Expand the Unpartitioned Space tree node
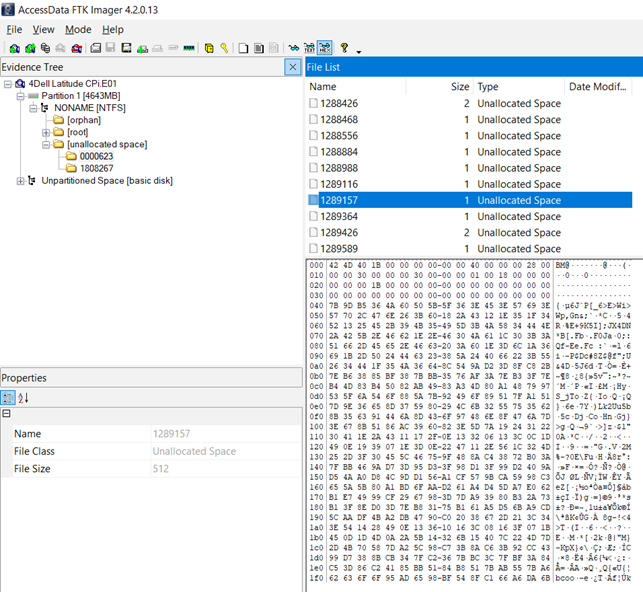 (x=20, y=181)
